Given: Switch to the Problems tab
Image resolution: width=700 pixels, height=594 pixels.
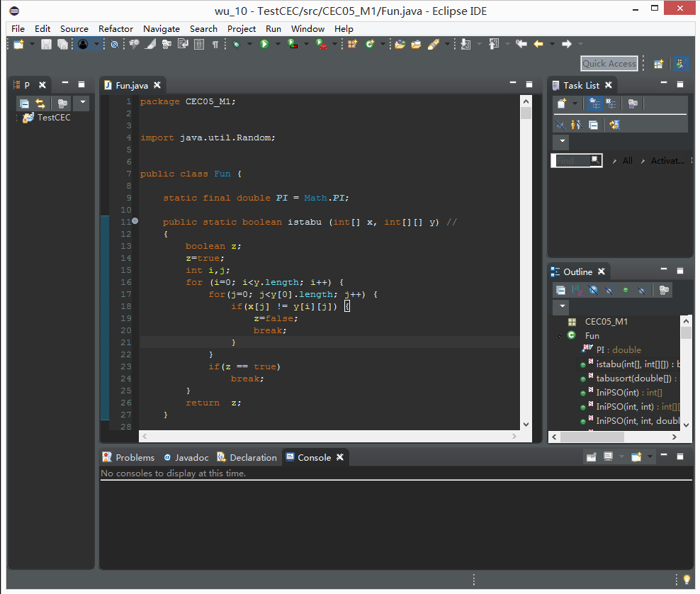Looking at the screenshot, I should tap(128, 457).
